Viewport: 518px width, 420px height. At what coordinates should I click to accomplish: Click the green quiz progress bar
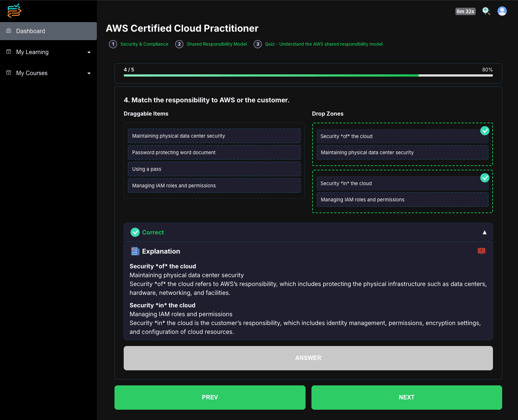tap(271, 75)
